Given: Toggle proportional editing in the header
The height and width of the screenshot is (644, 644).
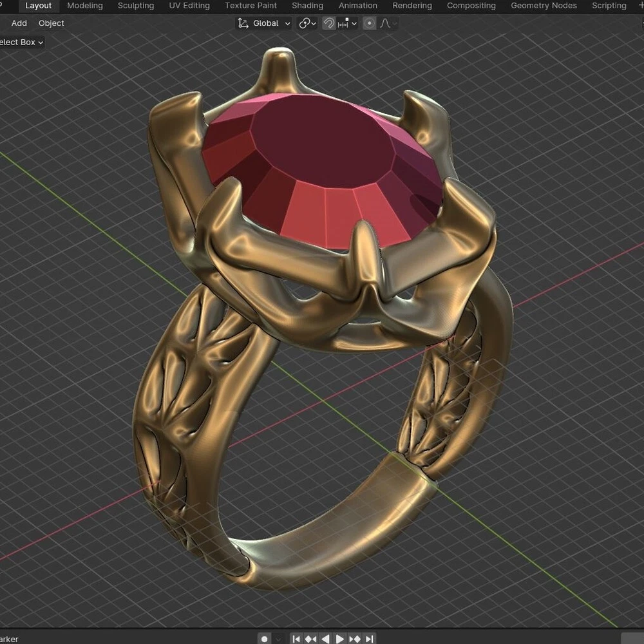Looking at the screenshot, I should [x=370, y=23].
